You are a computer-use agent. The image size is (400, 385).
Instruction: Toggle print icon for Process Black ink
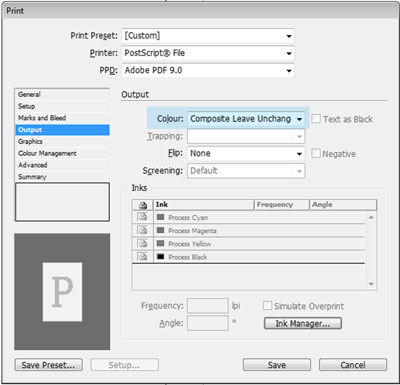tap(143, 257)
